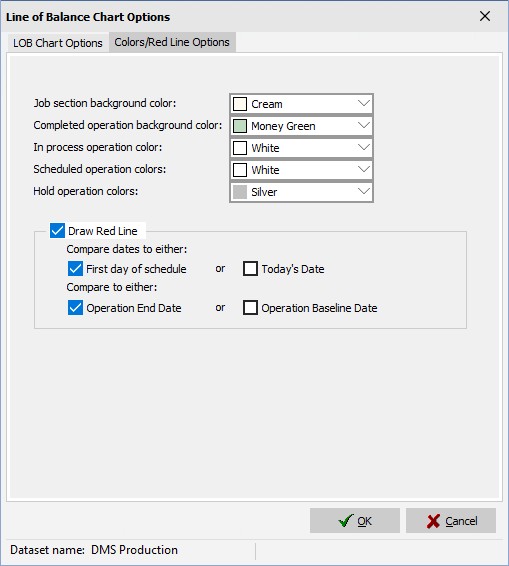Image resolution: width=509 pixels, height=566 pixels.
Task: Switch to LOB Chart Options tab
Action: 58,43
